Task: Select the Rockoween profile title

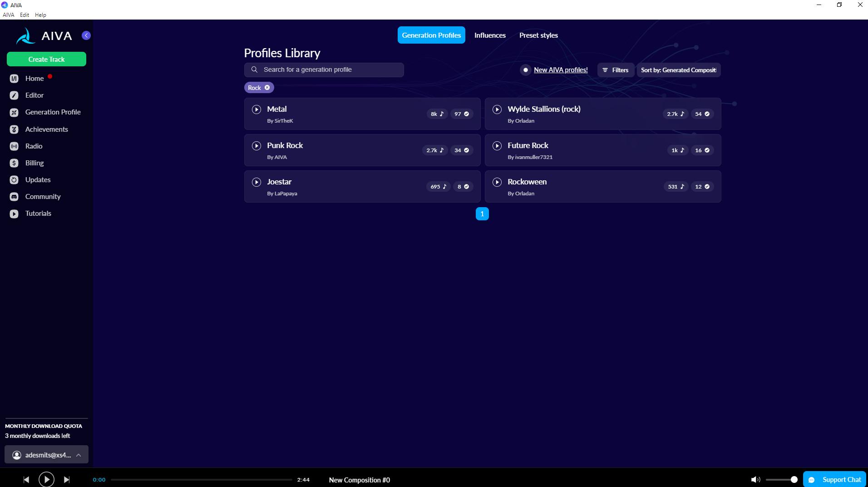Action: 527,182
